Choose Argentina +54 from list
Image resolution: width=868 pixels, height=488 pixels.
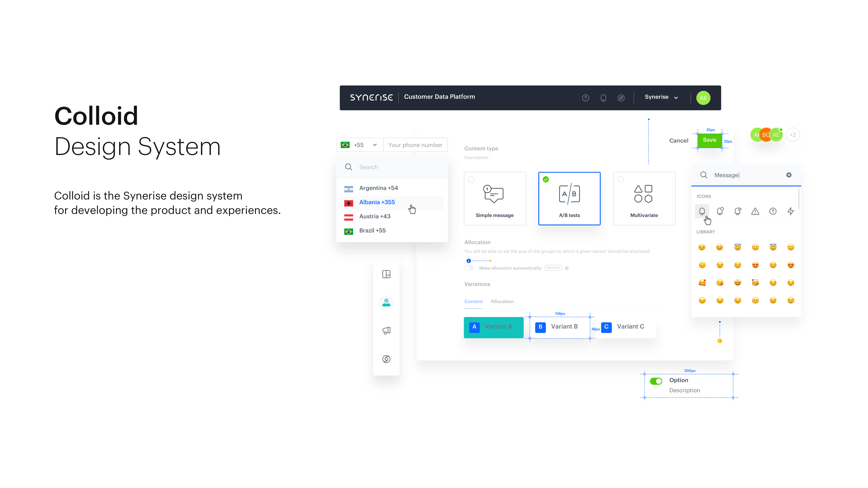(x=392, y=188)
